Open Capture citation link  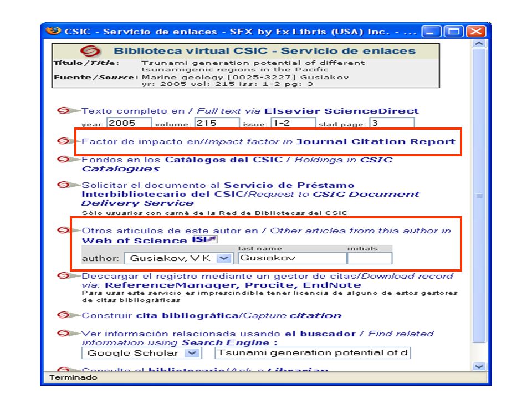[211, 315]
